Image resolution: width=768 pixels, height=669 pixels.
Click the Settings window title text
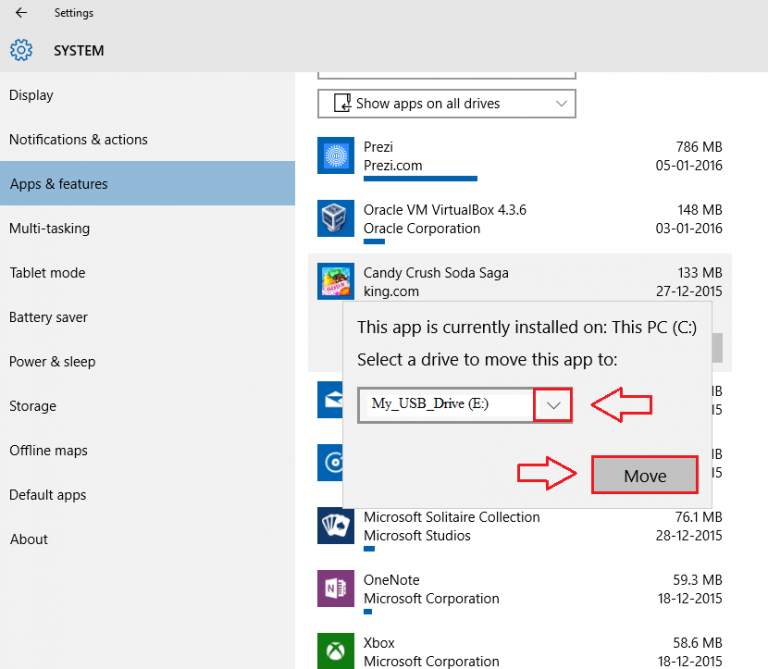(73, 13)
